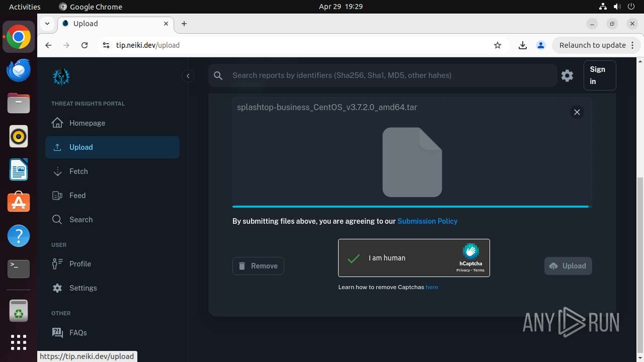644x362 pixels.
Task: Open the Homepage menu item
Action: tap(112, 123)
